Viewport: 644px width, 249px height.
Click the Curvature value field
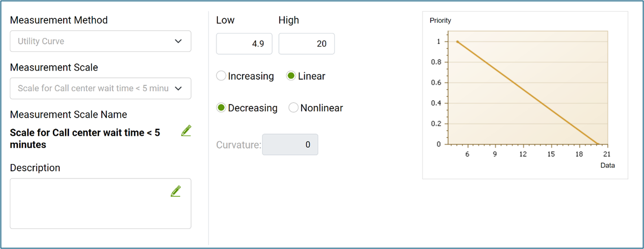(x=290, y=145)
